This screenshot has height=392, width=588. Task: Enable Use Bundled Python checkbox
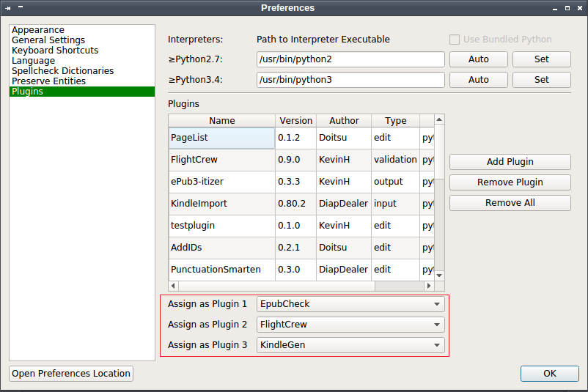coord(455,40)
